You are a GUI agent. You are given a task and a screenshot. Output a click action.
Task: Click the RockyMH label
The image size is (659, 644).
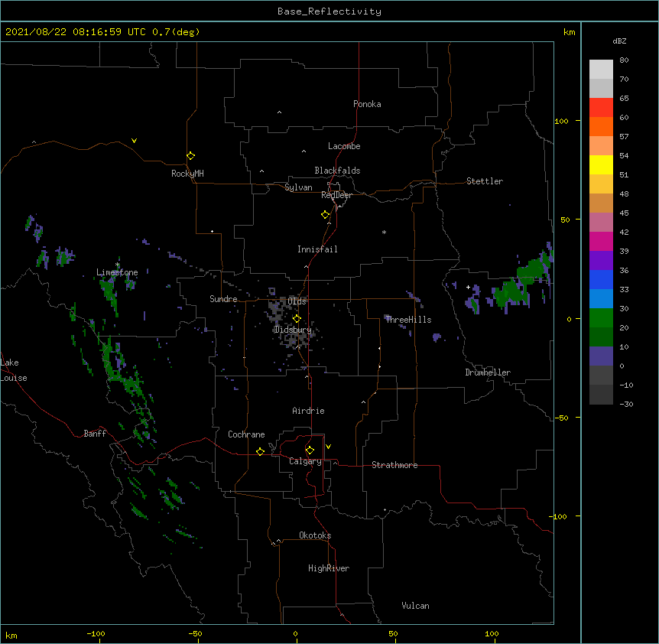[x=187, y=174]
